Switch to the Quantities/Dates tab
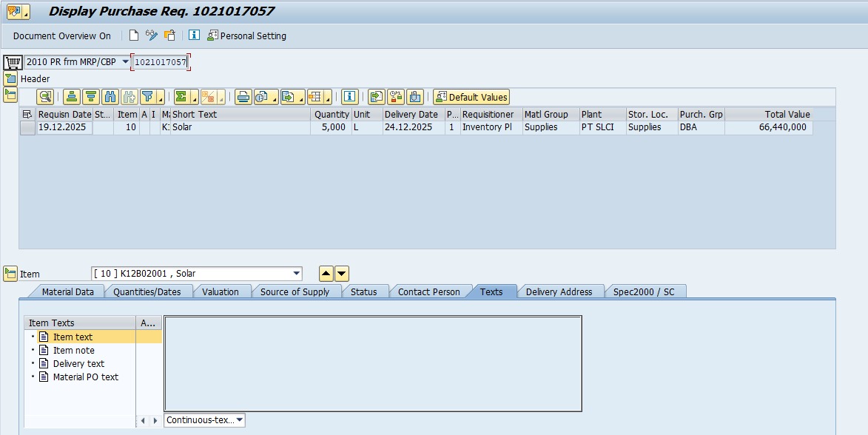 pyautogui.click(x=147, y=291)
